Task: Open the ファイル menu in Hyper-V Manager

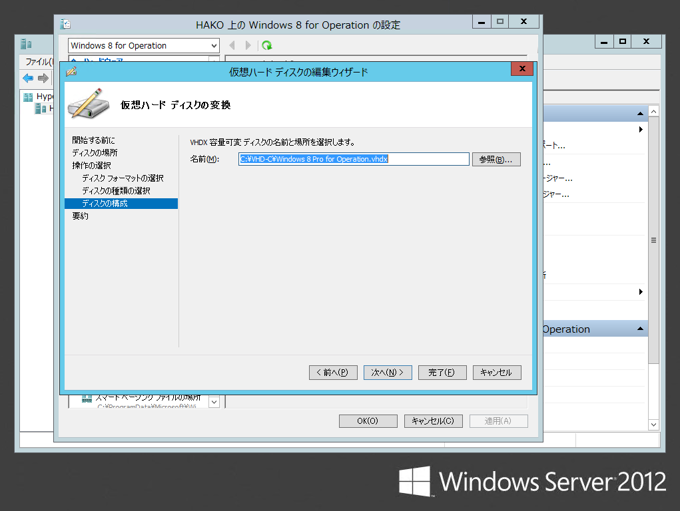Action: (x=38, y=62)
